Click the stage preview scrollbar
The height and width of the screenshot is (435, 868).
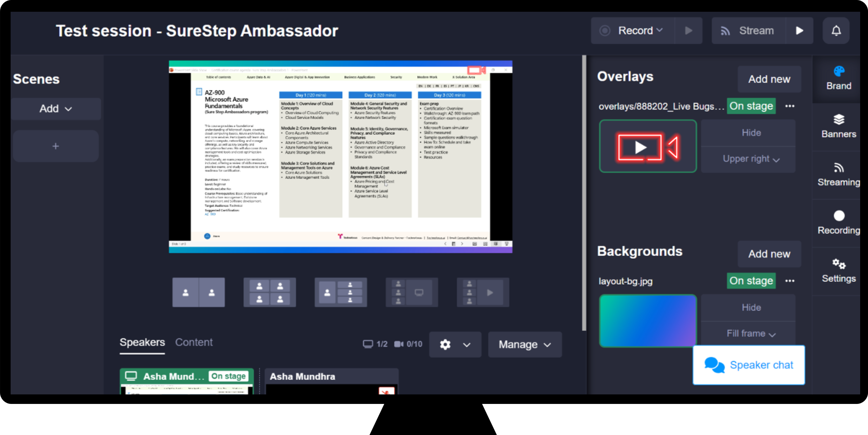click(584, 193)
